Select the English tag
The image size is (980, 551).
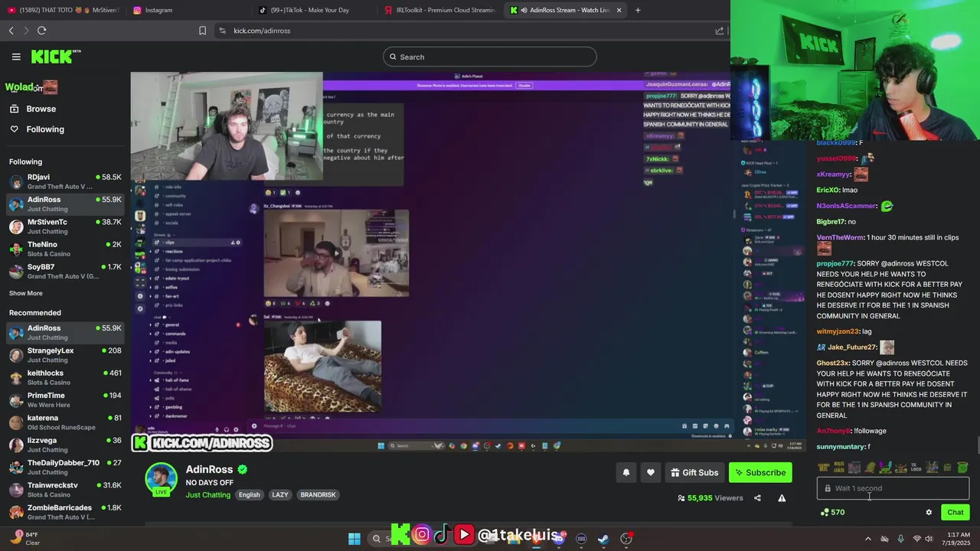pos(249,495)
